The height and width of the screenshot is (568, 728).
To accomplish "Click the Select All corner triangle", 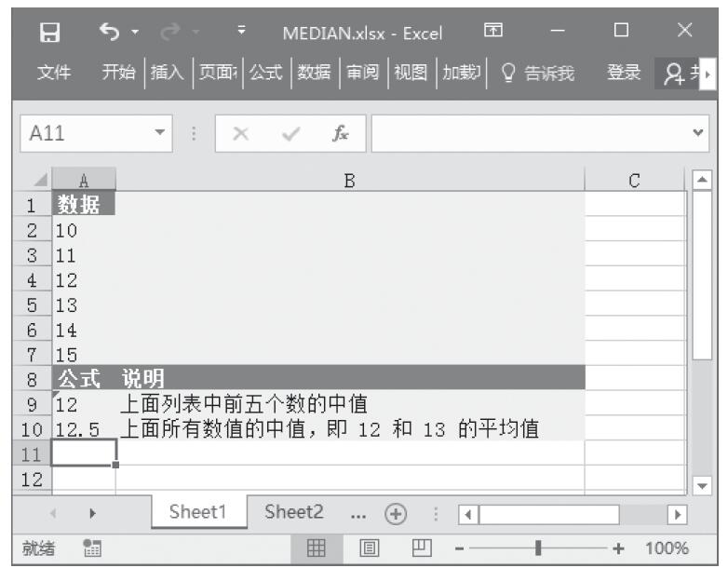I will (37, 179).
